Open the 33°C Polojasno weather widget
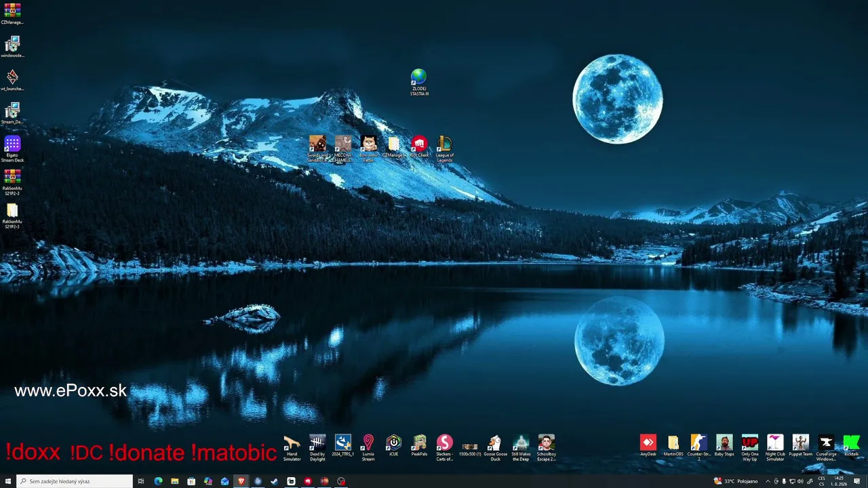Viewport: 868px width, 488px height. pyautogui.click(x=736, y=481)
